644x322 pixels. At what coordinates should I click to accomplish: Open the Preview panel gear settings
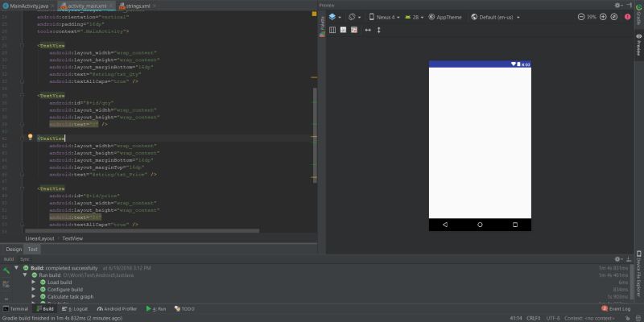click(x=618, y=6)
